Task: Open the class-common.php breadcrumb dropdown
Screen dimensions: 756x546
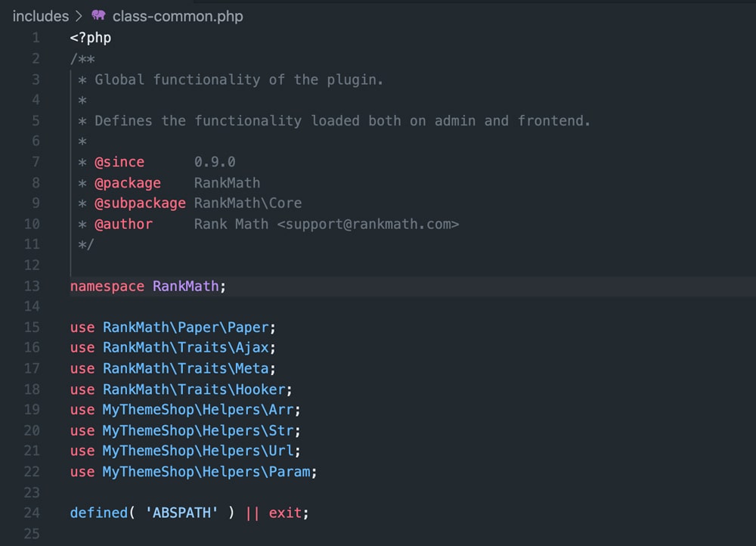Action: point(178,15)
